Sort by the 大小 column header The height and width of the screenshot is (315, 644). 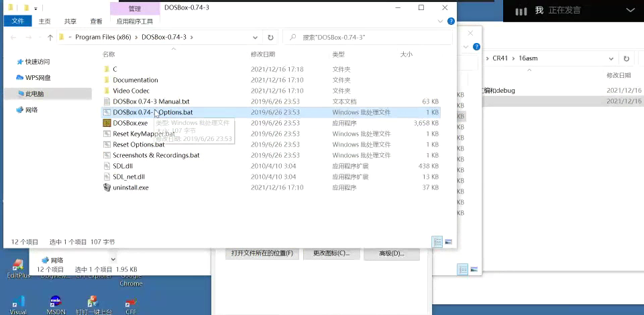click(x=407, y=54)
